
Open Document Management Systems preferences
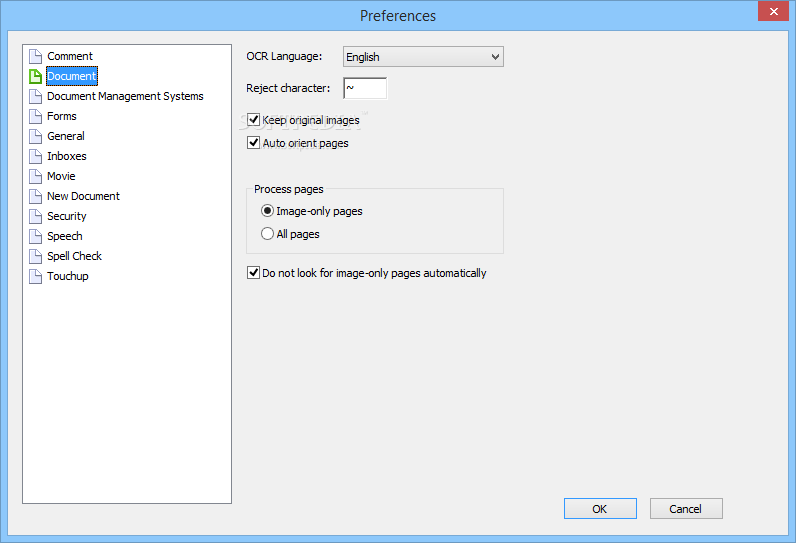[125, 96]
